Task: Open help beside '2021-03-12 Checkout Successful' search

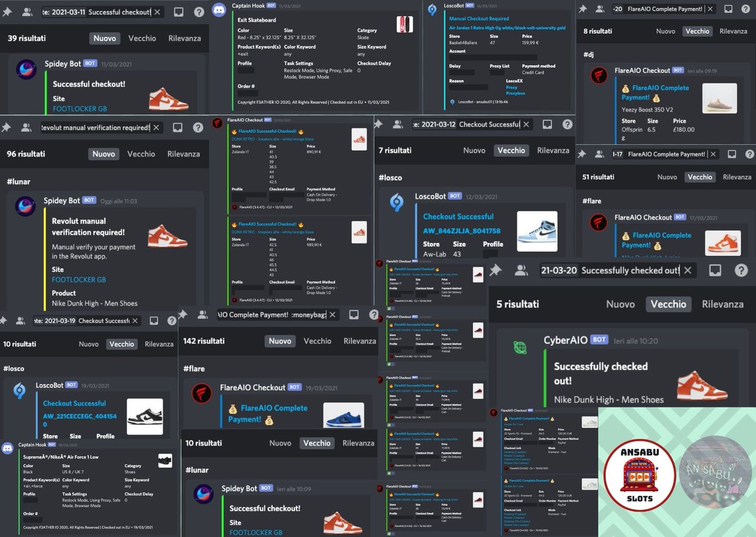Action: tap(568, 124)
